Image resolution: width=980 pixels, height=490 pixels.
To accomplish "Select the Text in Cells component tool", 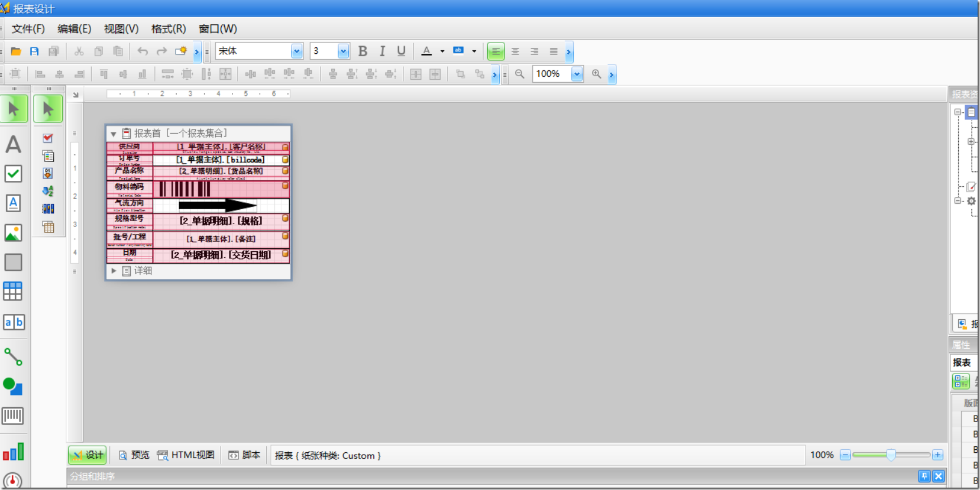I will click(x=14, y=322).
